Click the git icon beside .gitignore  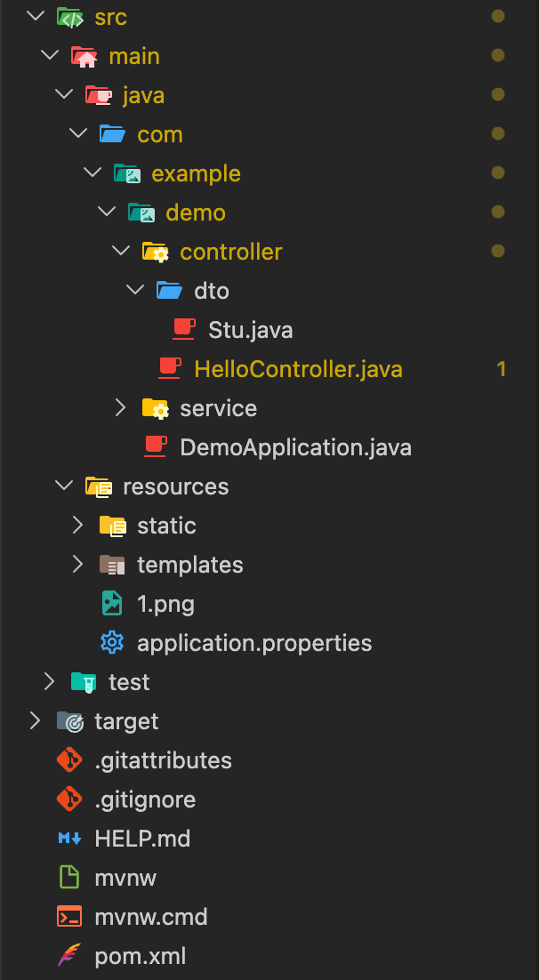click(x=68, y=799)
